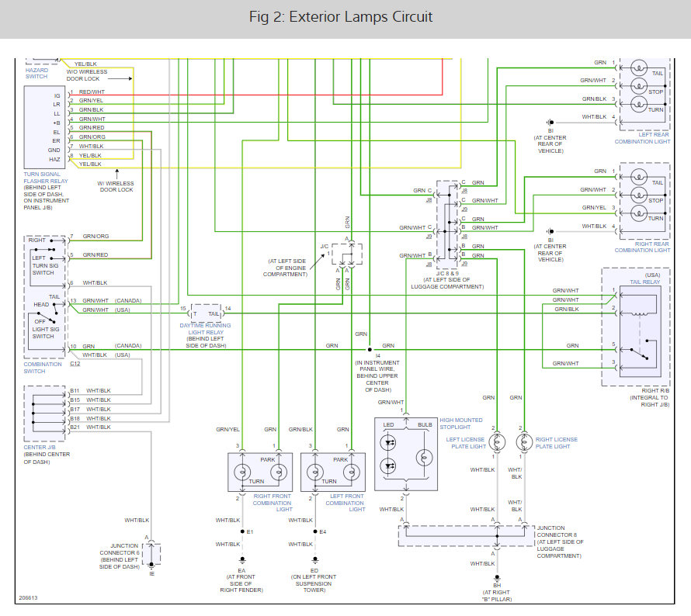
Task: Click right front combination light PARK bulb
Action: click(278, 472)
